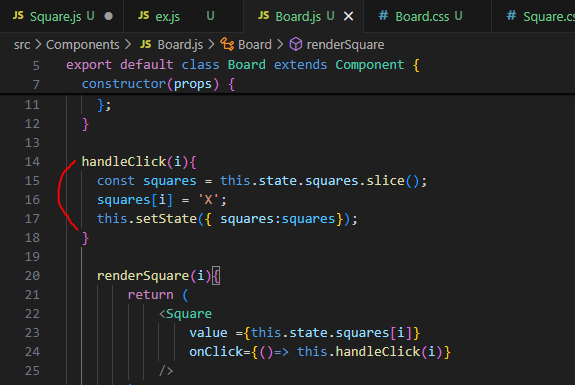Open the Board.js breadcrumb
575x385 pixels.
(x=180, y=45)
